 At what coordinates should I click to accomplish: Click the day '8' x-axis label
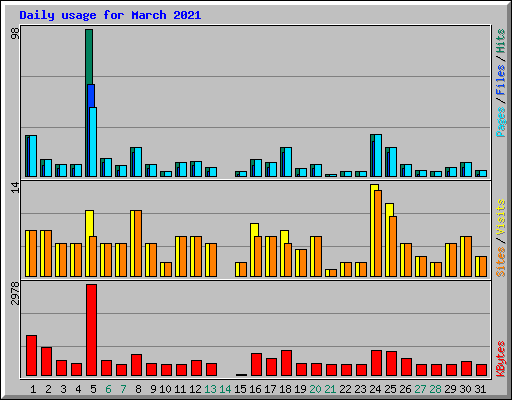point(138,389)
